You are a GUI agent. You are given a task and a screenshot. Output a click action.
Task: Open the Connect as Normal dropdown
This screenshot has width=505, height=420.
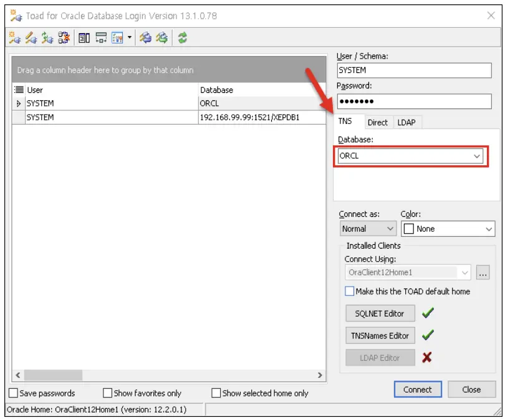coord(390,229)
